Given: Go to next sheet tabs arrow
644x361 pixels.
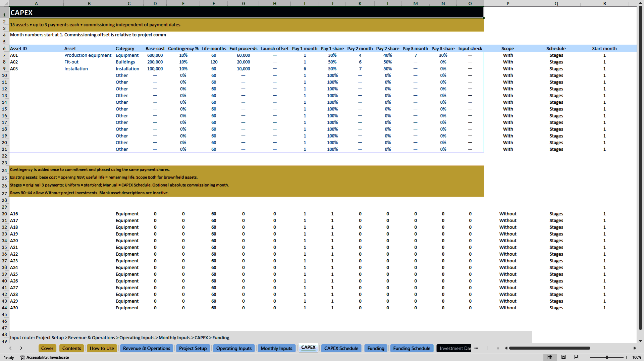Looking at the screenshot, I should (21, 348).
